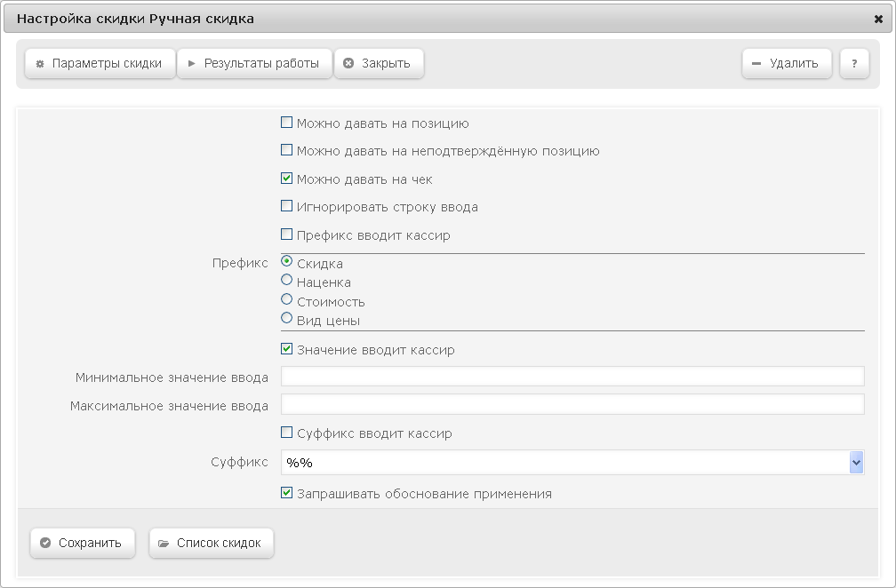Viewport: 896px width, 588px height.
Task: Click the folder icon on Список скидок
Action: [x=164, y=544]
